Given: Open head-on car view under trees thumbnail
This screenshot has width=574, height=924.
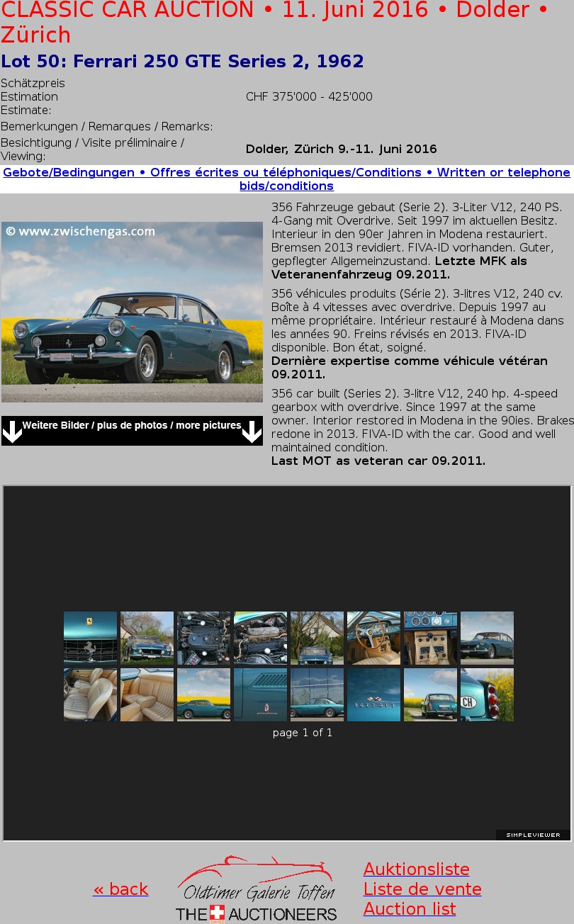Looking at the screenshot, I should click(317, 638).
